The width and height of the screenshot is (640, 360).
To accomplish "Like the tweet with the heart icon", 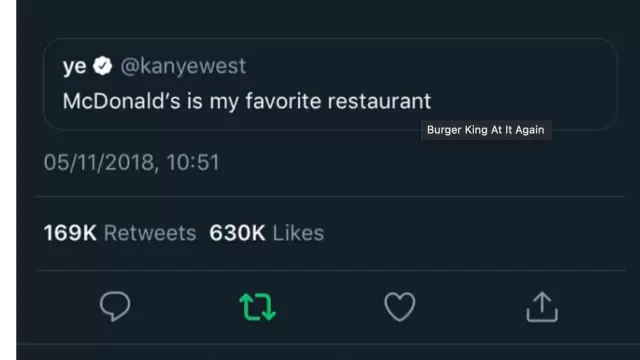I will tap(400, 307).
